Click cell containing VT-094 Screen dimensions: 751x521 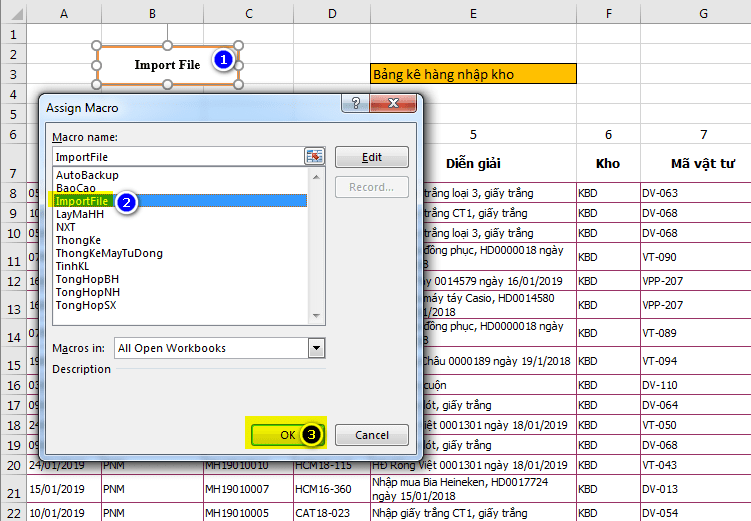pos(695,361)
